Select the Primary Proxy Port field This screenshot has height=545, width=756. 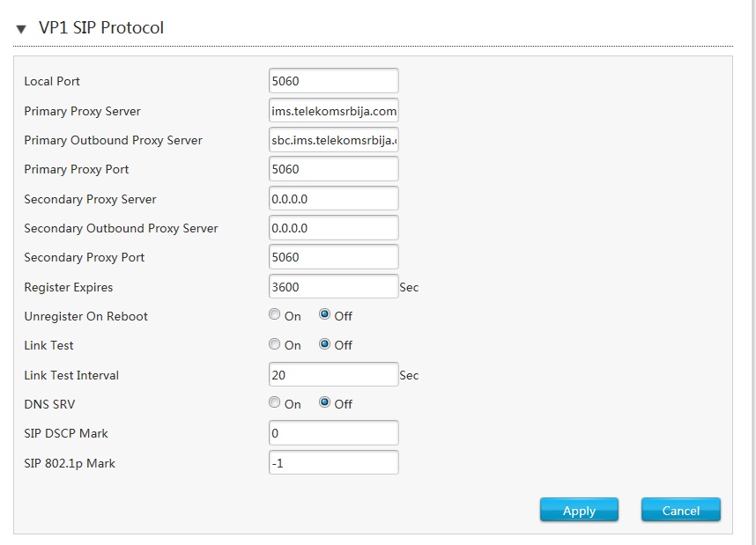tap(333, 169)
